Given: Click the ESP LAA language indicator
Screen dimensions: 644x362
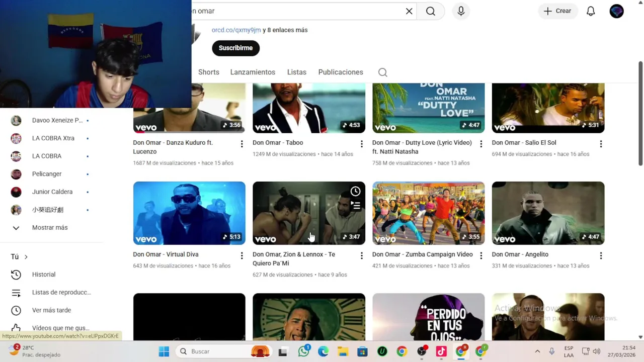Looking at the screenshot, I should point(569,351).
